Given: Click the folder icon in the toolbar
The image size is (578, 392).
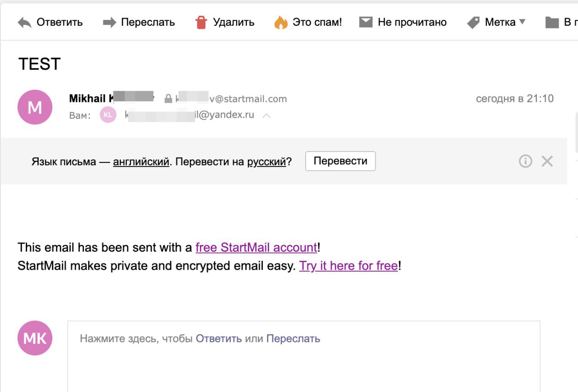Looking at the screenshot, I should [x=552, y=23].
